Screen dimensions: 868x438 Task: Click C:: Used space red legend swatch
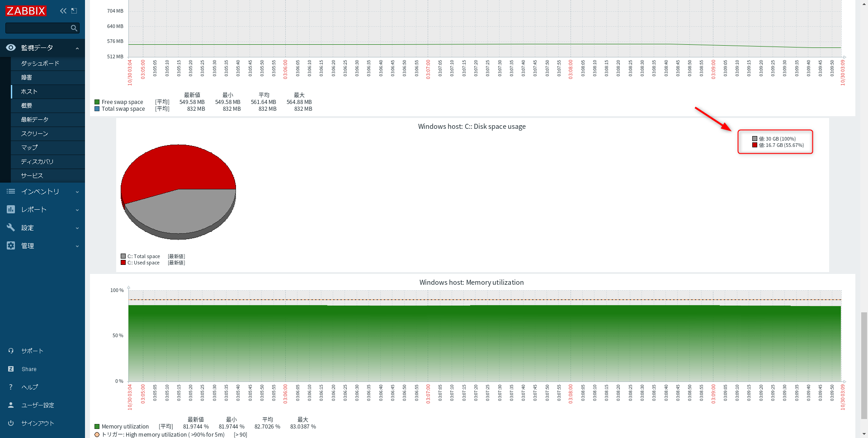pyautogui.click(x=123, y=263)
